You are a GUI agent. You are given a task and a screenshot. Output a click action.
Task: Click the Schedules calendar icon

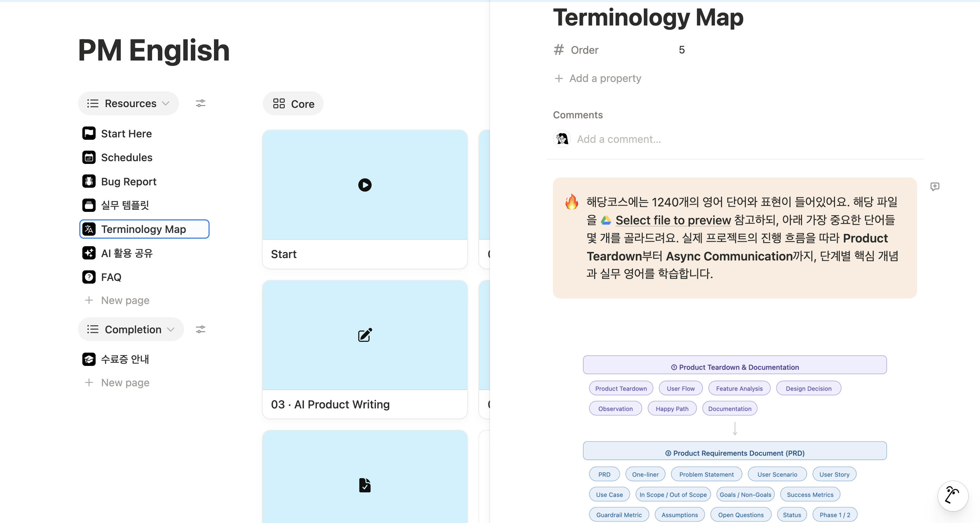click(88, 157)
